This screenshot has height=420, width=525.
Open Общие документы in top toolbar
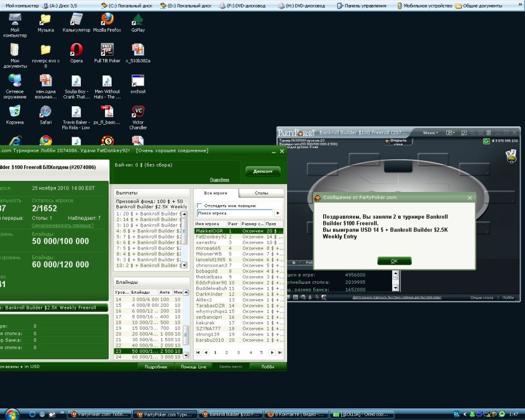479,5
